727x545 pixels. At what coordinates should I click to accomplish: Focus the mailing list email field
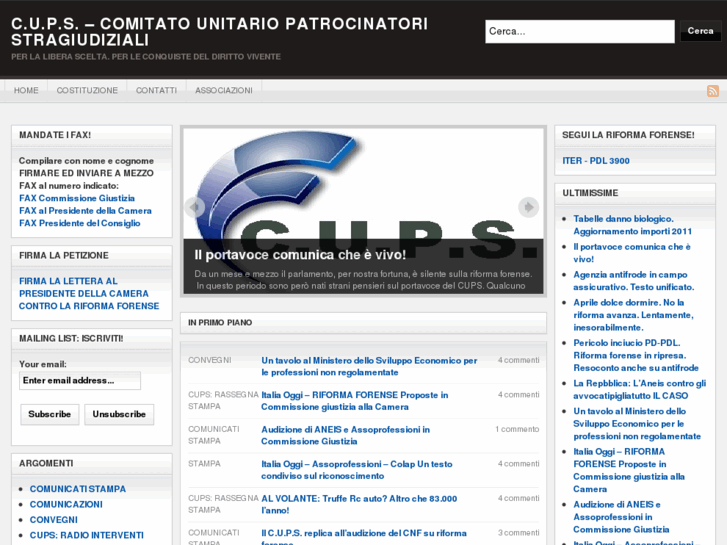[80, 380]
